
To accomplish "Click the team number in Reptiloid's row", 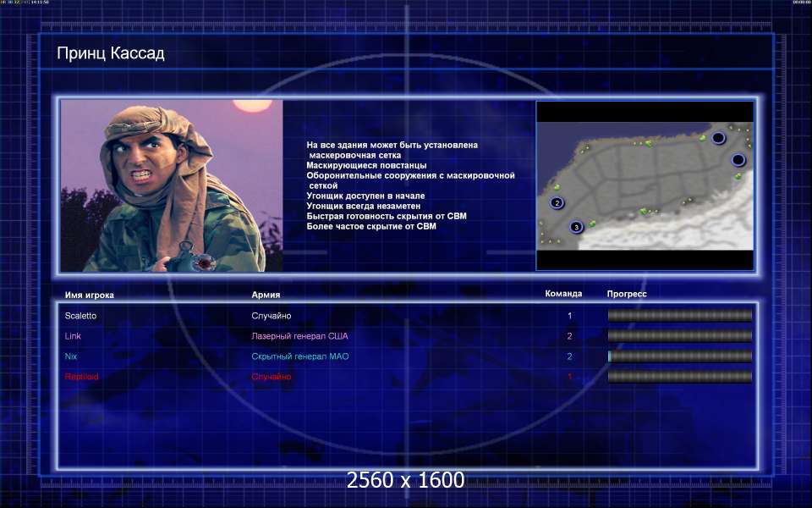I will (569, 376).
